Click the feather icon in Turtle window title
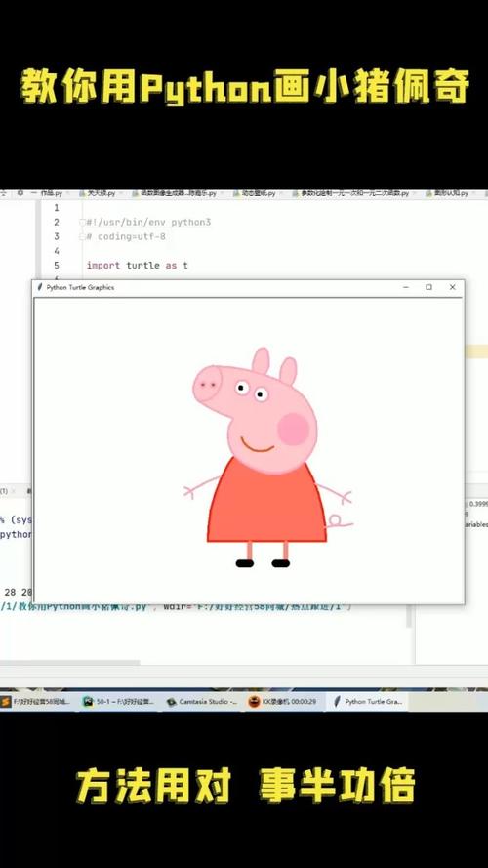Screen dimensions: 488x868 (39, 287)
